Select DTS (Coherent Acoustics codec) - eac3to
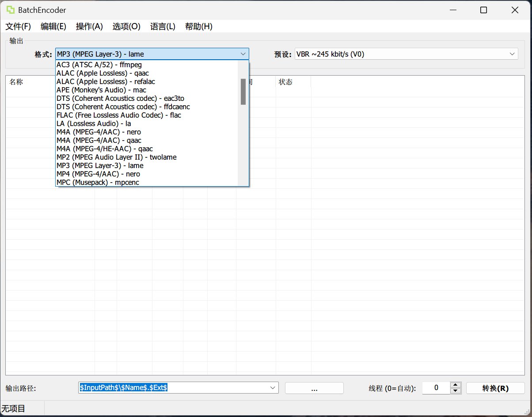The width and height of the screenshot is (532, 417). (147, 99)
